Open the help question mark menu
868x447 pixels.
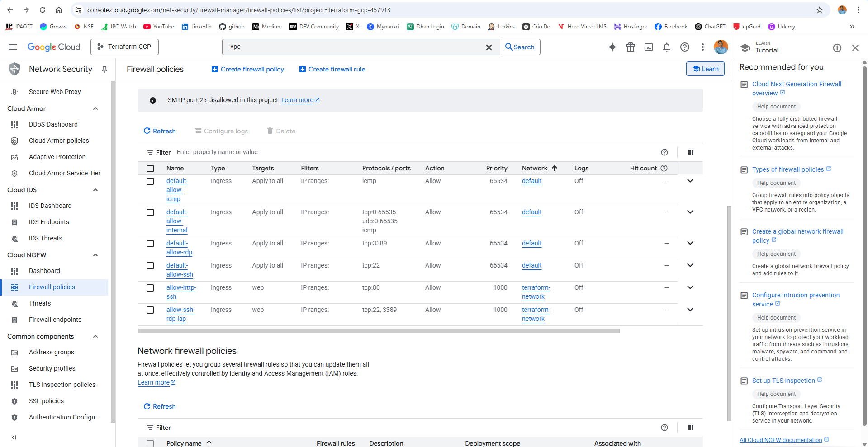pos(685,47)
